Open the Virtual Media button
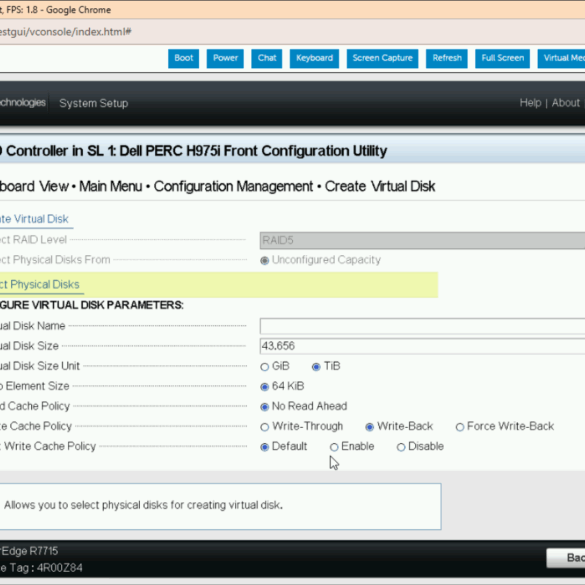585x585 pixels. [x=561, y=58]
